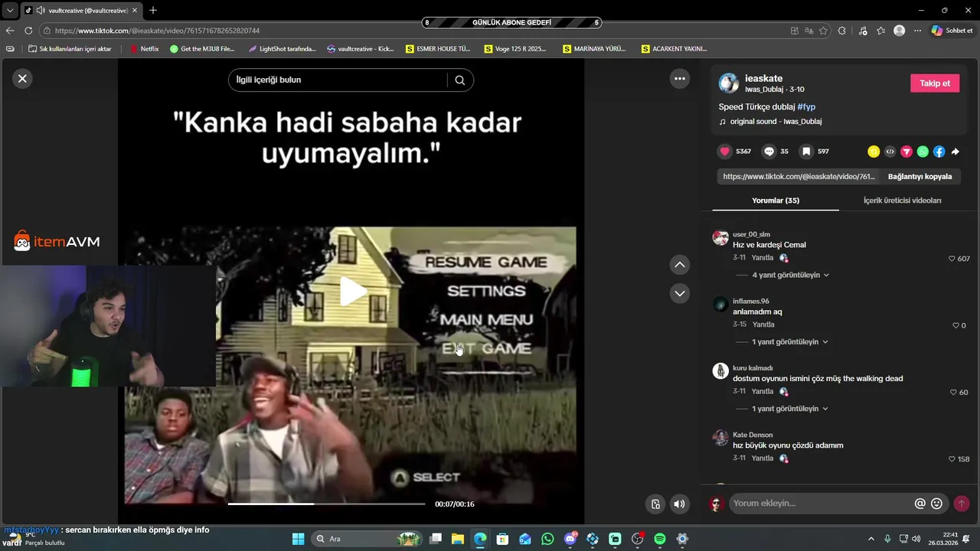The image size is (980, 551).
Task: Open more share options arrow
Action: 955,152
